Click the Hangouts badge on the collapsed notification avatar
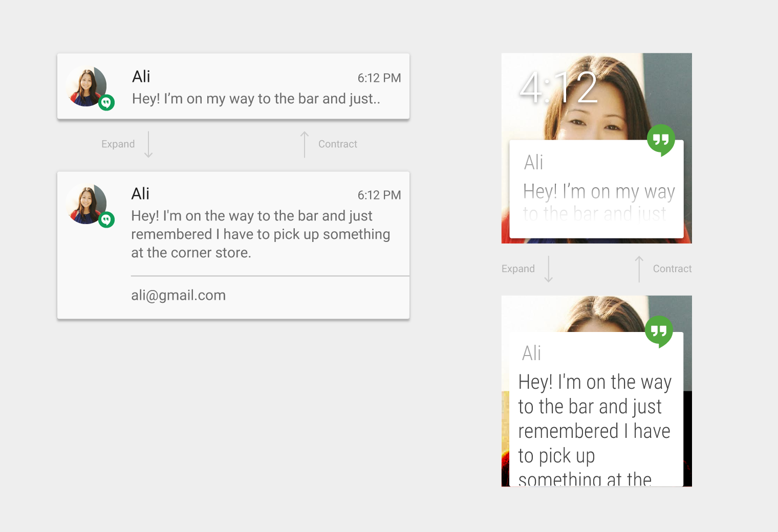The width and height of the screenshot is (778, 532). coord(106,103)
